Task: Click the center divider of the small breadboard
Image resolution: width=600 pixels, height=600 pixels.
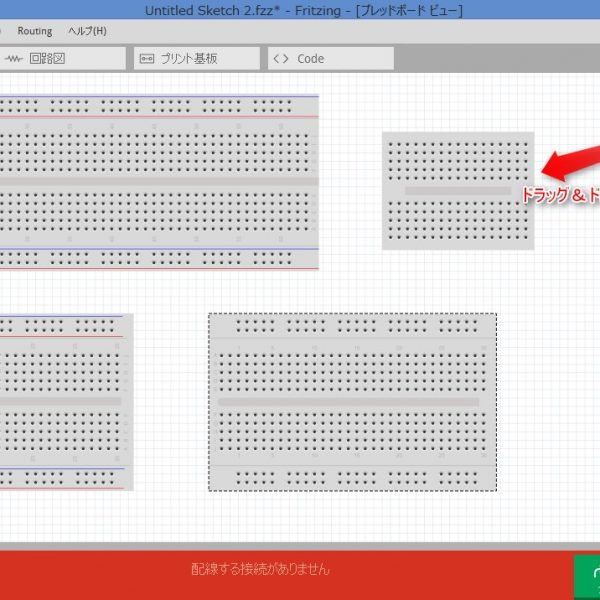Action: click(x=457, y=190)
